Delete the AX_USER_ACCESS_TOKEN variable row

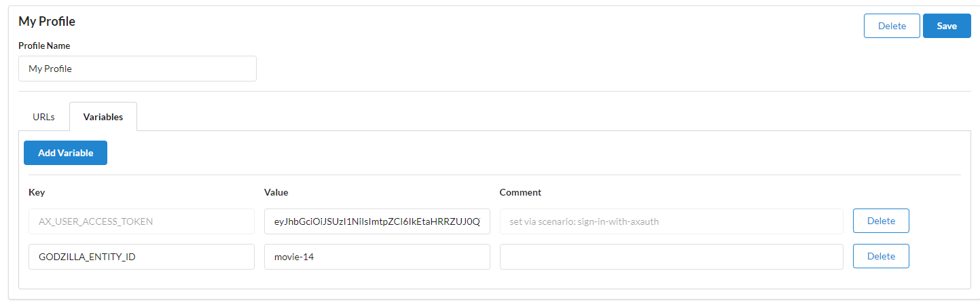tap(881, 221)
